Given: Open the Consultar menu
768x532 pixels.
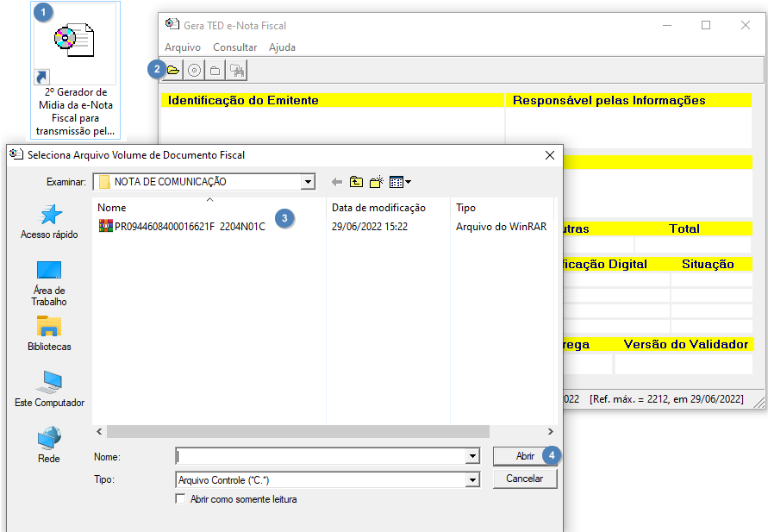Looking at the screenshot, I should pos(234,47).
